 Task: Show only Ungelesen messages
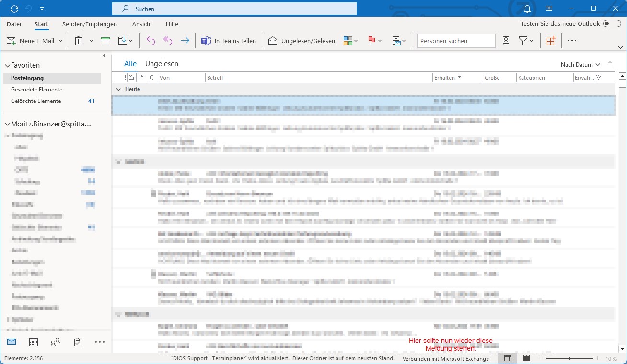(162, 64)
